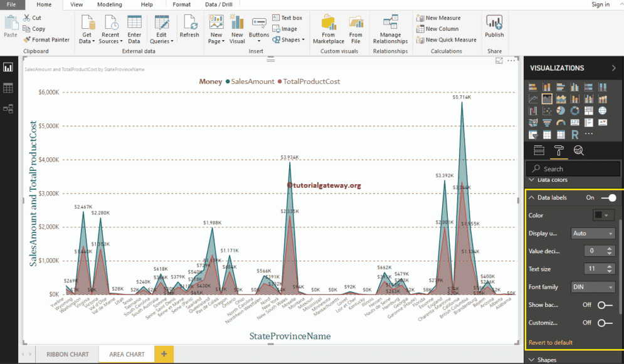The image size is (624, 364).
Task: Switch to the Modeling menu tab
Action: (x=109, y=4)
